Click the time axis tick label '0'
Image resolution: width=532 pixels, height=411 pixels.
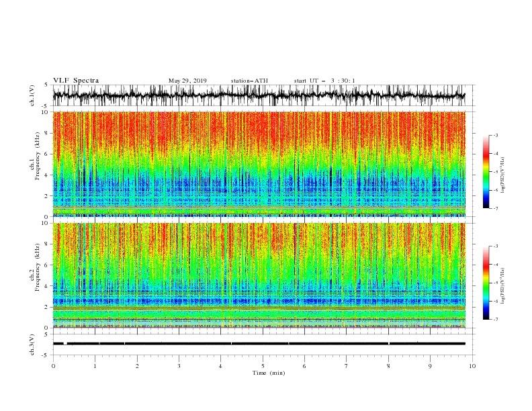tap(53, 366)
